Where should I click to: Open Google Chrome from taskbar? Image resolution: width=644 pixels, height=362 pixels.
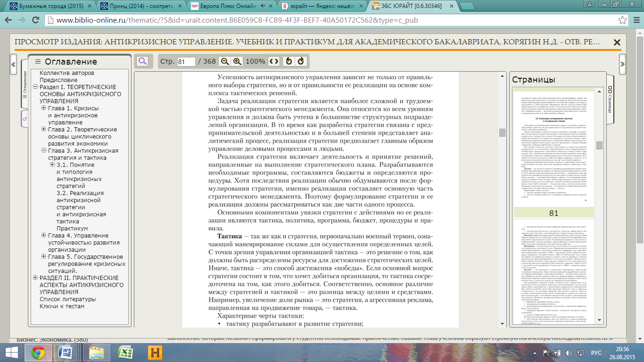point(38,353)
